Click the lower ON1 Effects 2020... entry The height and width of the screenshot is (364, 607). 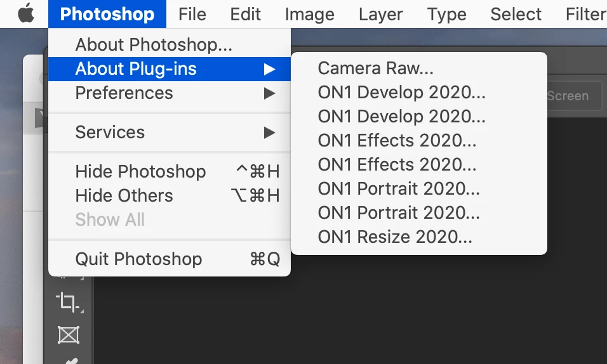point(419,164)
